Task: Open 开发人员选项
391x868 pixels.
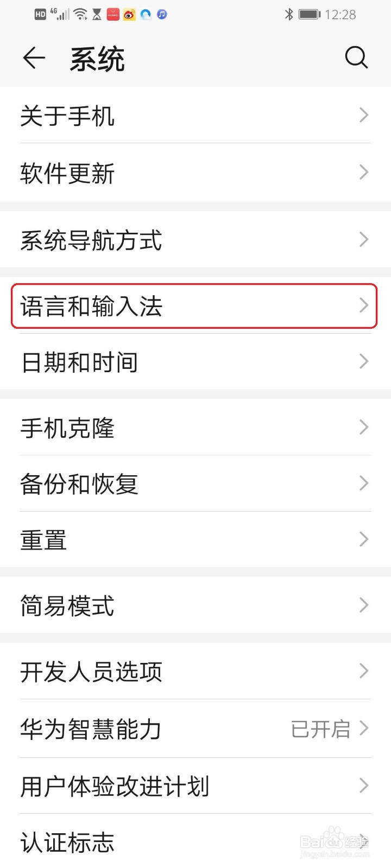Action: 195,671
